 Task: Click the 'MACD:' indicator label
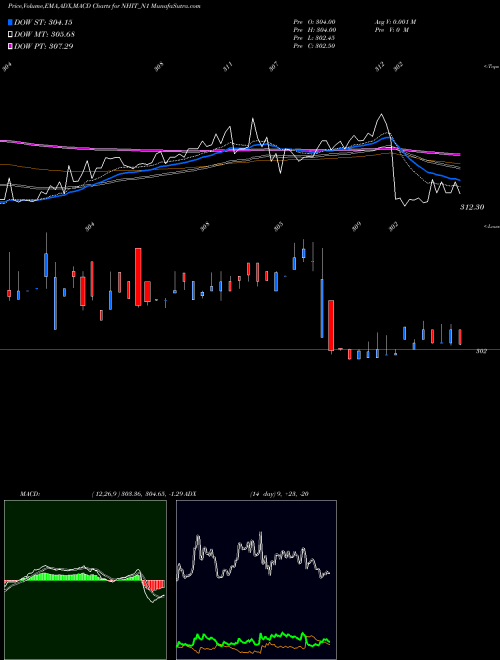coord(30,494)
